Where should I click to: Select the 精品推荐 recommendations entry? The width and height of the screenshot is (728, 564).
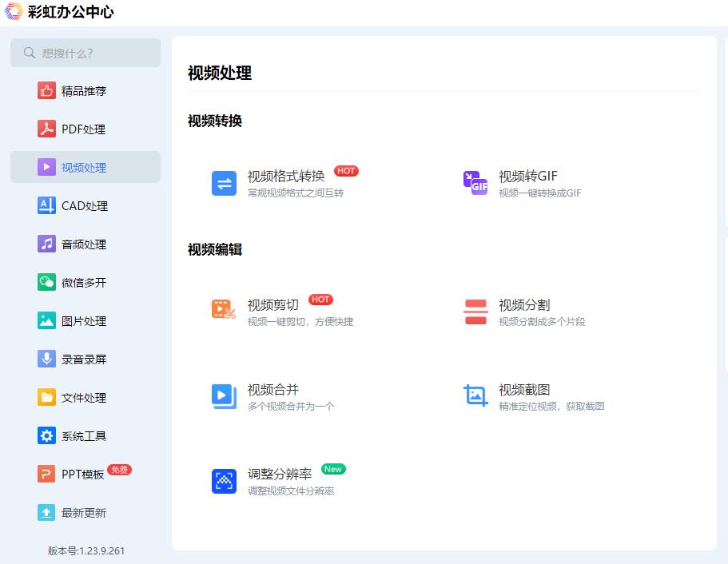click(x=86, y=90)
